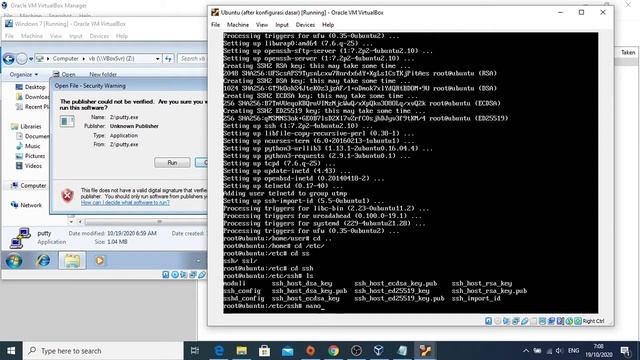Click Open in Explorer toolbar

(64, 74)
